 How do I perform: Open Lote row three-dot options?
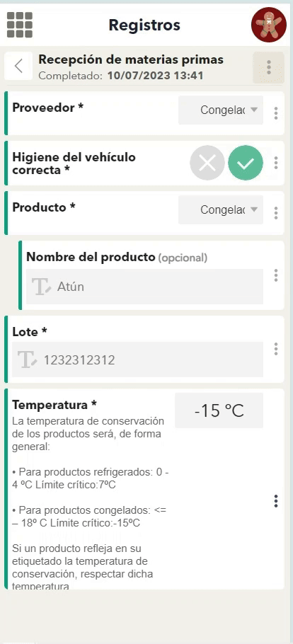pos(276,349)
